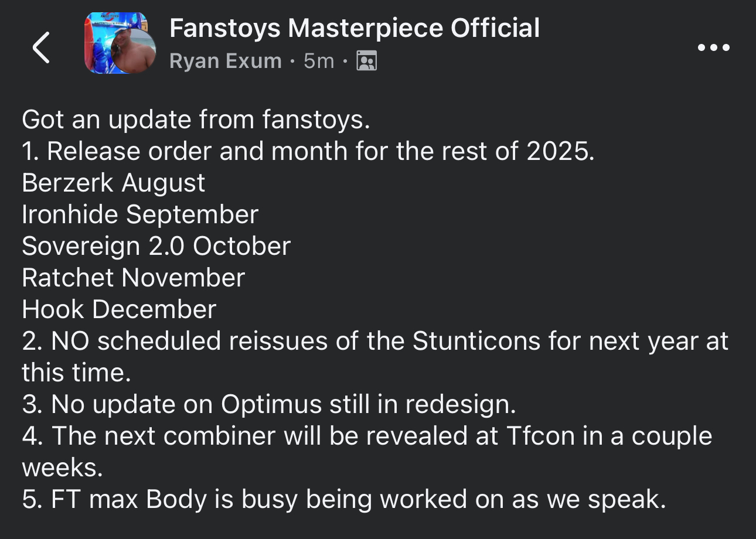Select the 'Release order and month' line
The image size is (756, 539).
tap(308, 152)
